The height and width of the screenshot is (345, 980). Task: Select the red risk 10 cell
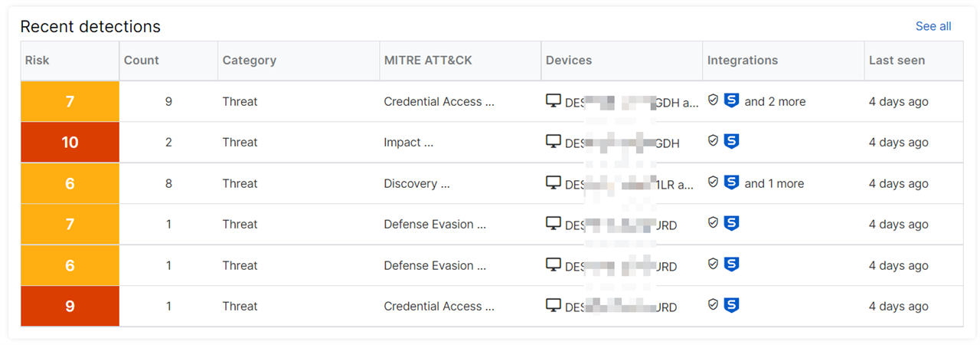(70, 142)
